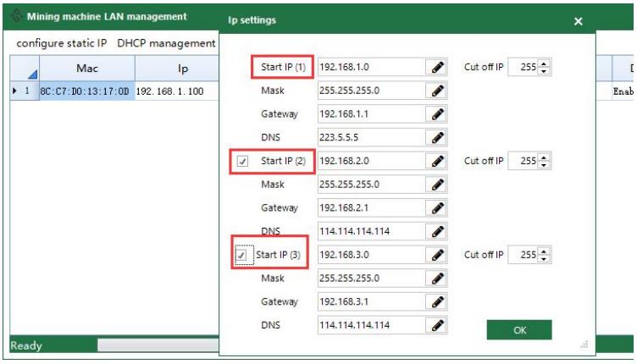Uncheck the Start IP (2) checkbox
Image resolution: width=637 pixels, height=364 pixels.
pyautogui.click(x=243, y=161)
